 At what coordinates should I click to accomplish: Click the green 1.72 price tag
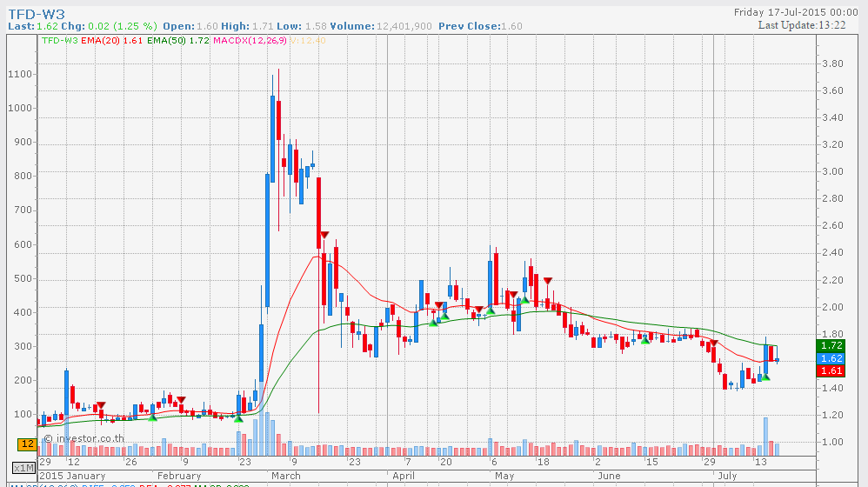pyautogui.click(x=831, y=345)
